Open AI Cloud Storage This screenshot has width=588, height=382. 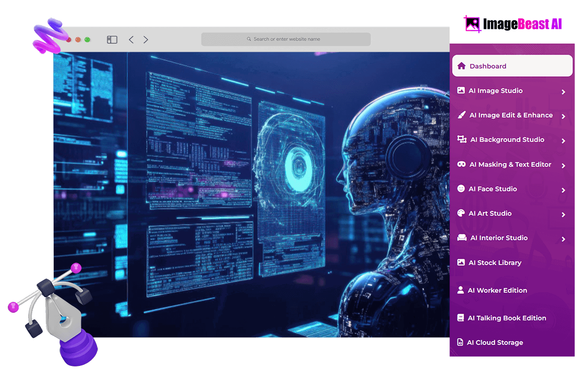click(x=494, y=343)
